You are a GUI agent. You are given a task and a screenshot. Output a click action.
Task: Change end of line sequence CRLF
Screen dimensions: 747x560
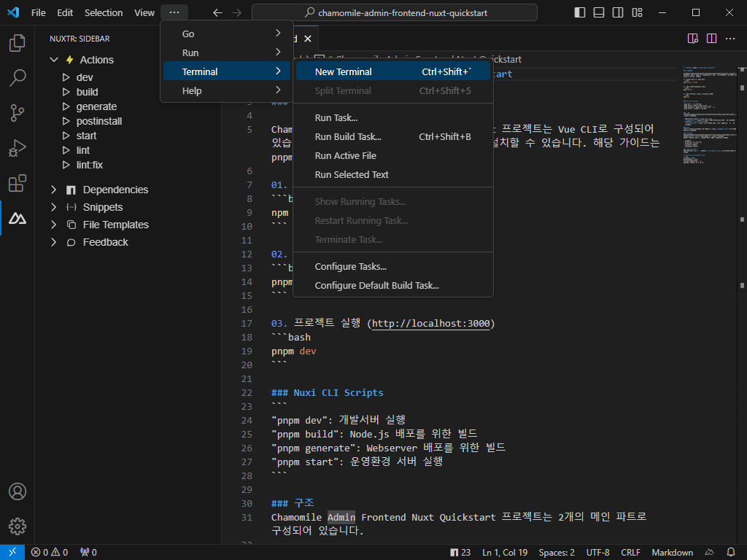pos(630,553)
